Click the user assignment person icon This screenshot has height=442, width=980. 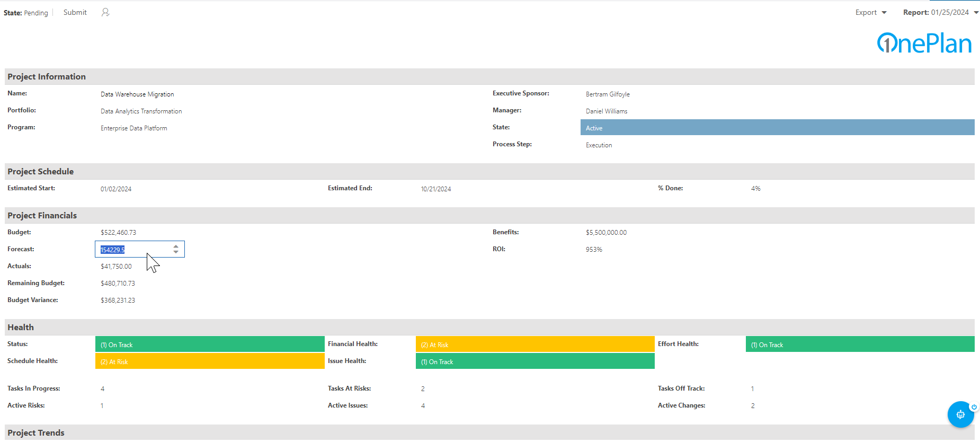[x=105, y=12]
